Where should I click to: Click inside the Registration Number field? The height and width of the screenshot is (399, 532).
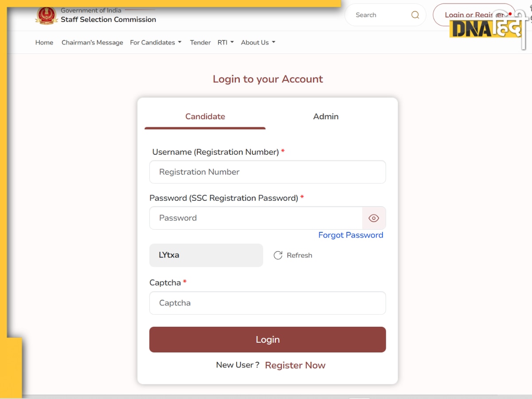(x=268, y=172)
